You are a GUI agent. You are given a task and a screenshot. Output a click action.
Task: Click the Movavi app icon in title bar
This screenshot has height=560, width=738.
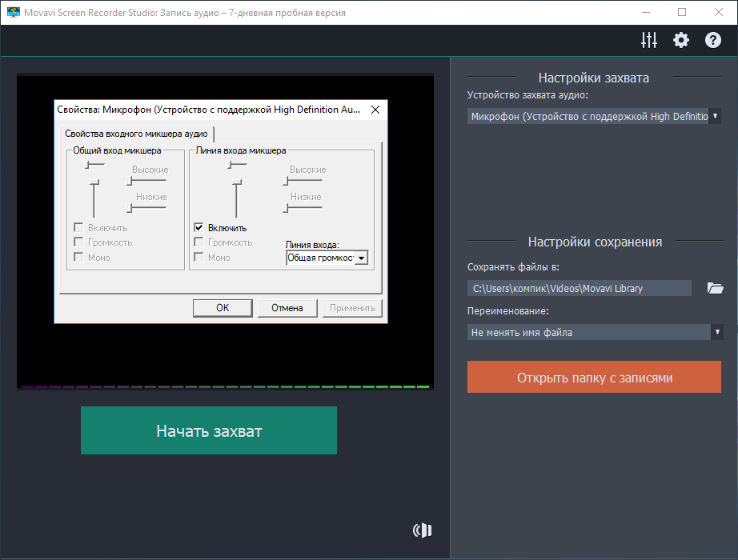click(x=13, y=12)
